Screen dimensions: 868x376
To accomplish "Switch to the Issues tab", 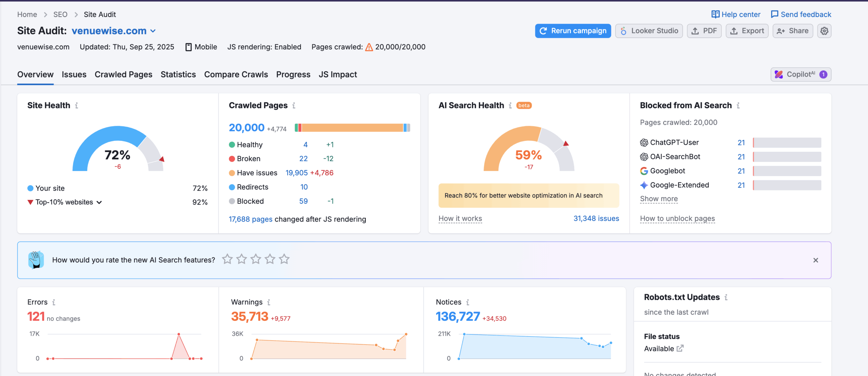I will pos(74,75).
